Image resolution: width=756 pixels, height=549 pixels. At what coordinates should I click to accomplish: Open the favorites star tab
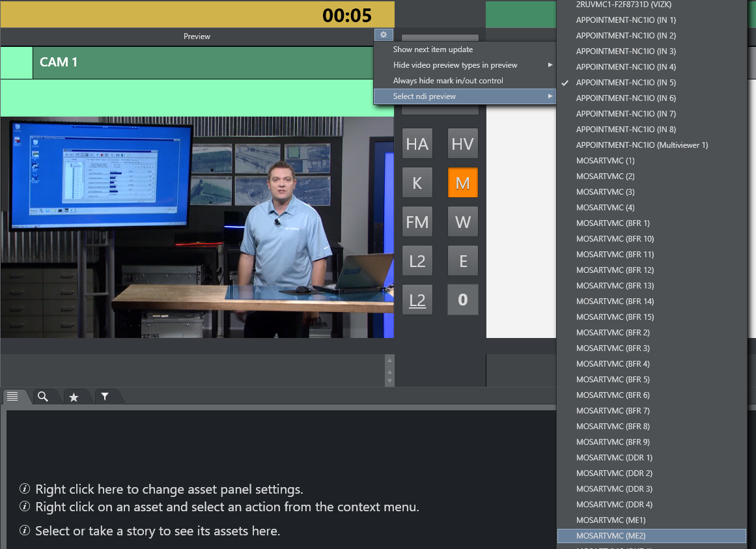pos(74,397)
